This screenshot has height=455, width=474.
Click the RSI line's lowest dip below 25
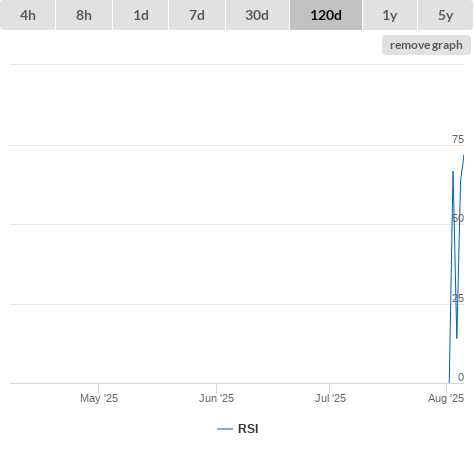[457, 338]
